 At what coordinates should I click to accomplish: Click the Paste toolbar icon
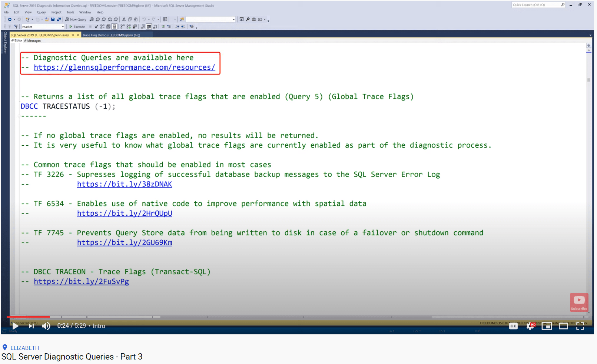(x=136, y=19)
